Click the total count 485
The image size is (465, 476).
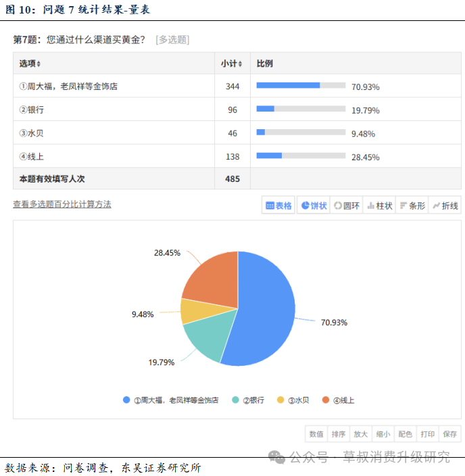[232, 178]
